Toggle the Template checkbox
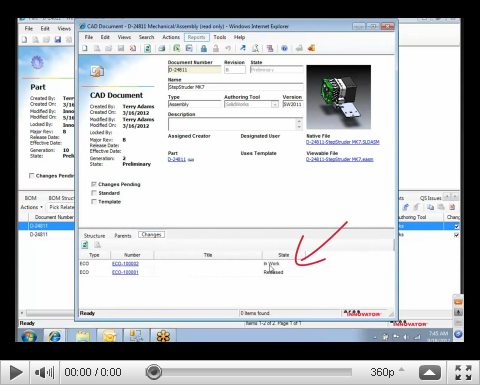The width and height of the screenshot is (480, 385). click(94, 202)
